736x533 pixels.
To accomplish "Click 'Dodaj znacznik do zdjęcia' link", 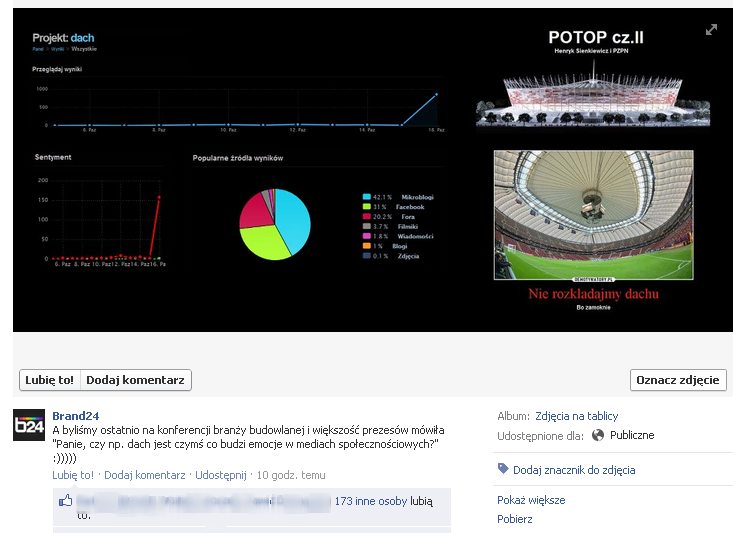I will click(x=573, y=470).
